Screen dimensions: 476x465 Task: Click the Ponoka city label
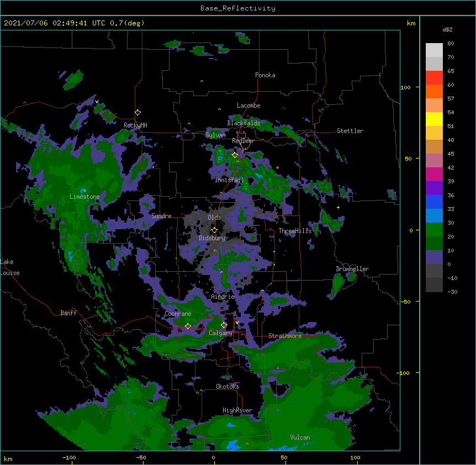coord(265,75)
